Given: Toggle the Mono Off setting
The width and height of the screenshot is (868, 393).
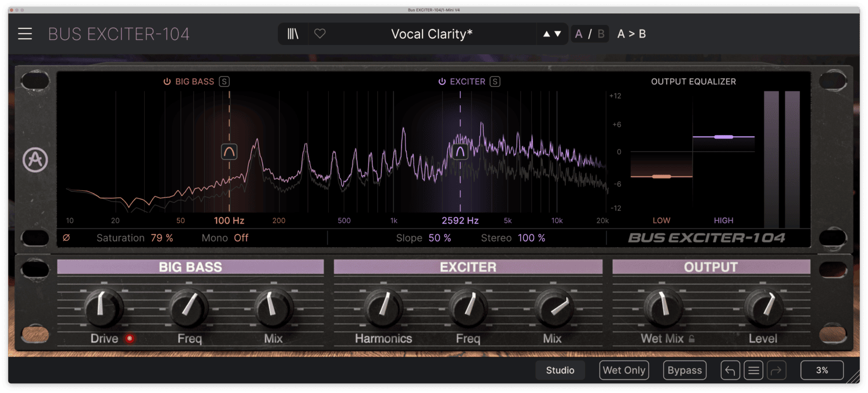Looking at the screenshot, I should (x=241, y=238).
